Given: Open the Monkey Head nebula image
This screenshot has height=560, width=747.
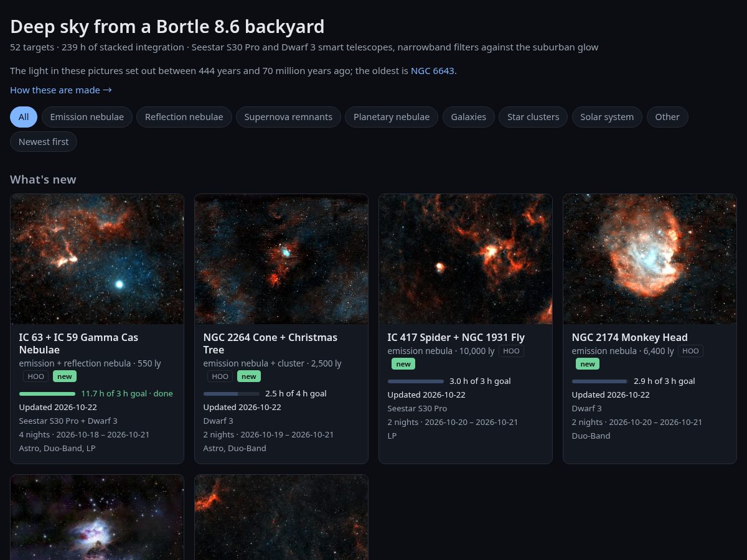Looking at the screenshot, I should (650, 259).
